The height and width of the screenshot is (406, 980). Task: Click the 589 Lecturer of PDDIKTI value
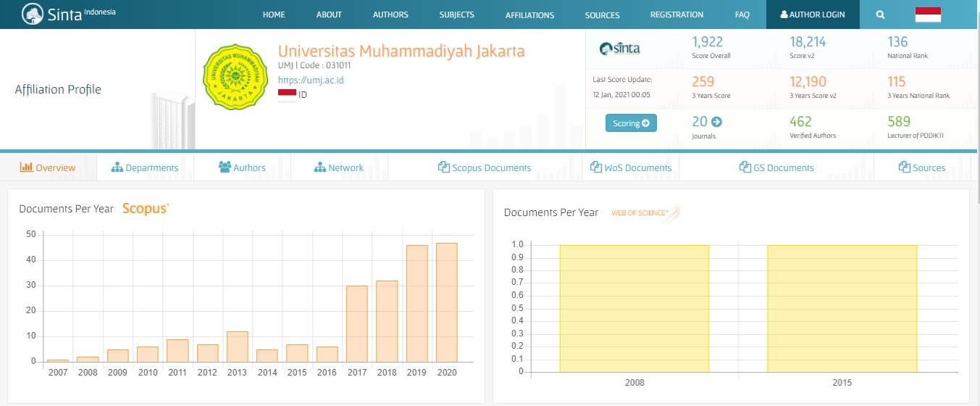pyautogui.click(x=899, y=122)
